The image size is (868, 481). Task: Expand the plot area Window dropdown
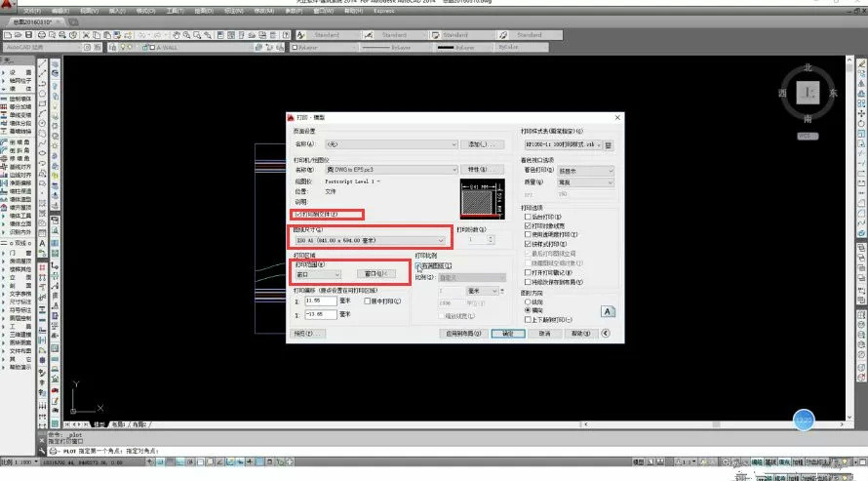[x=318, y=274]
